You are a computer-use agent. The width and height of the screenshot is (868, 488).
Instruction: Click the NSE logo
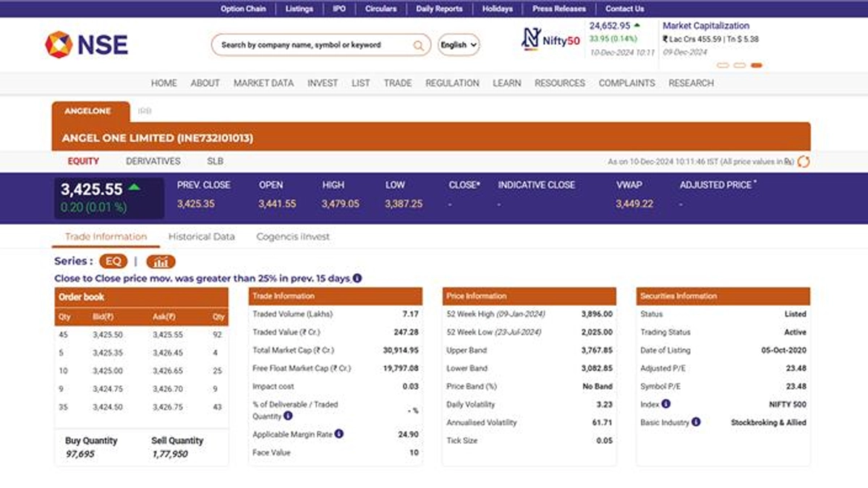click(x=86, y=45)
